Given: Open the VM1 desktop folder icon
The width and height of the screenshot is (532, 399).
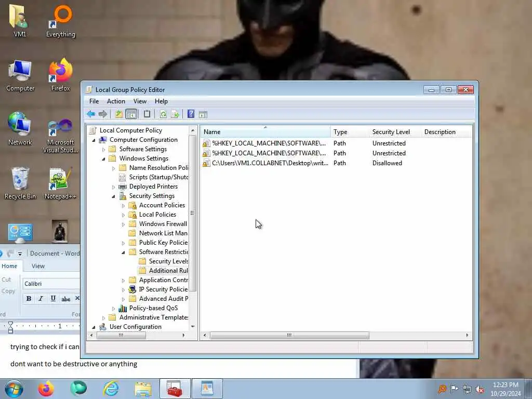Looking at the screenshot, I should tap(20, 20).
